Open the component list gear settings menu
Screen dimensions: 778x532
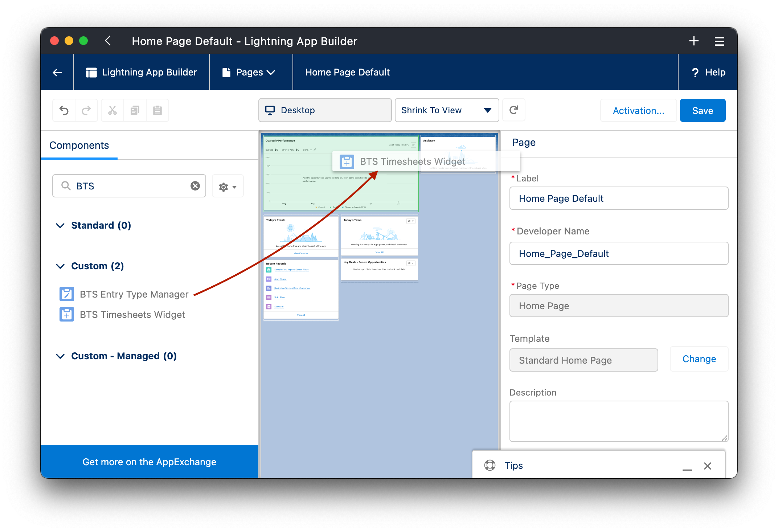point(228,186)
